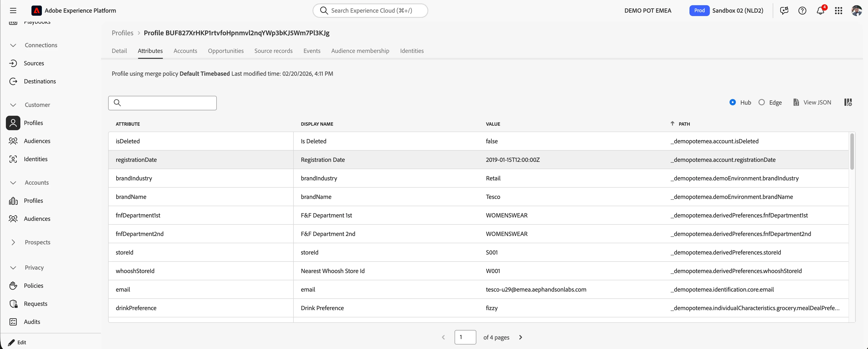Image resolution: width=868 pixels, height=349 pixels.
Task: Open Audits in the sidebar
Action: click(32, 322)
